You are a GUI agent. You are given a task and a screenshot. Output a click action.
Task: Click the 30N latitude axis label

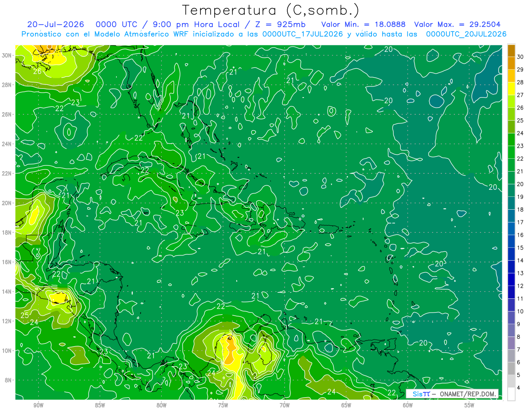[7, 55]
